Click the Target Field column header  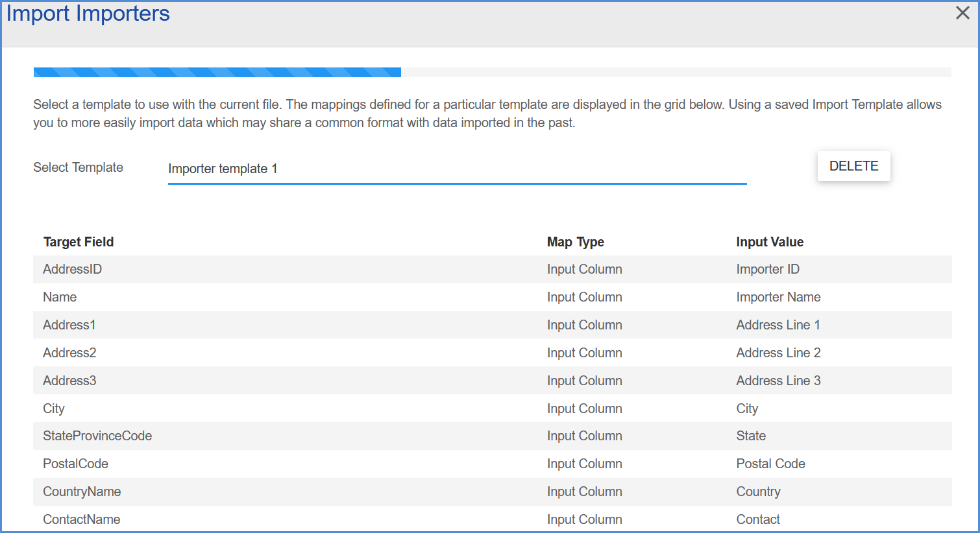(x=79, y=242)
